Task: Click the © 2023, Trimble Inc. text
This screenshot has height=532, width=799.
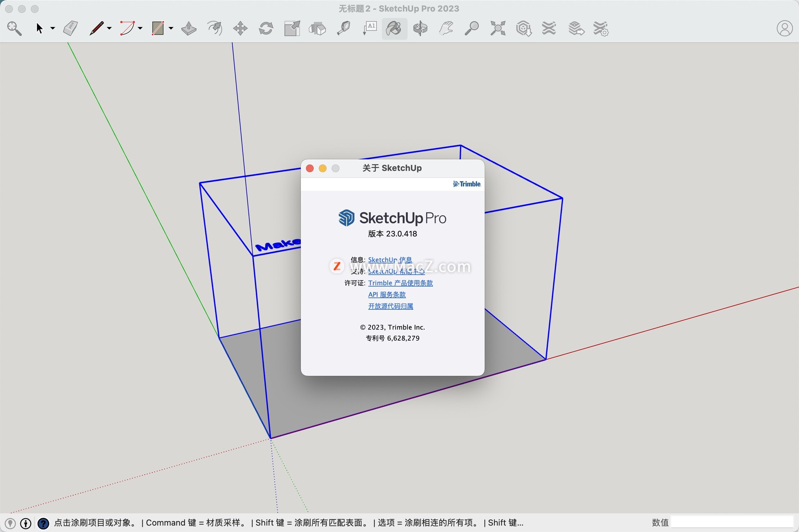Action: (392, 327)
